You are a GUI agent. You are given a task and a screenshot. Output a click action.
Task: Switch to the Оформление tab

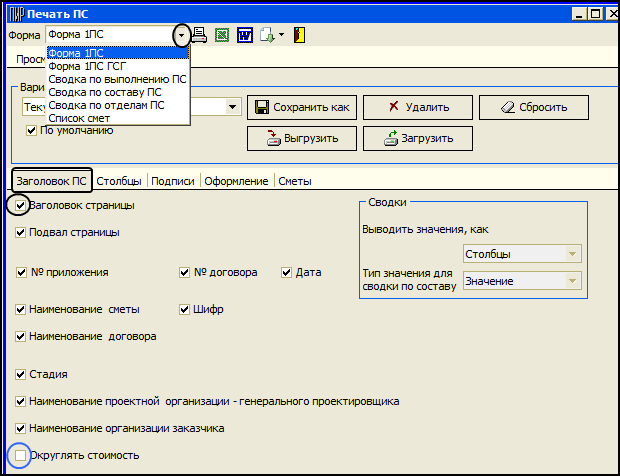pyautogui.click(x=236, y=181)
